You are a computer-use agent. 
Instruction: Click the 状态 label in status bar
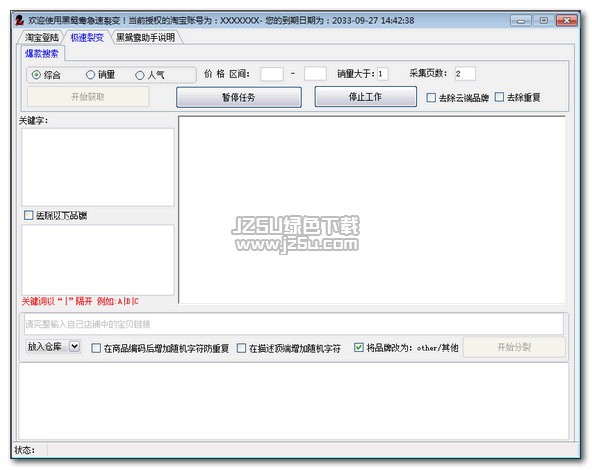pyautogui.click(x=25, y=450)
